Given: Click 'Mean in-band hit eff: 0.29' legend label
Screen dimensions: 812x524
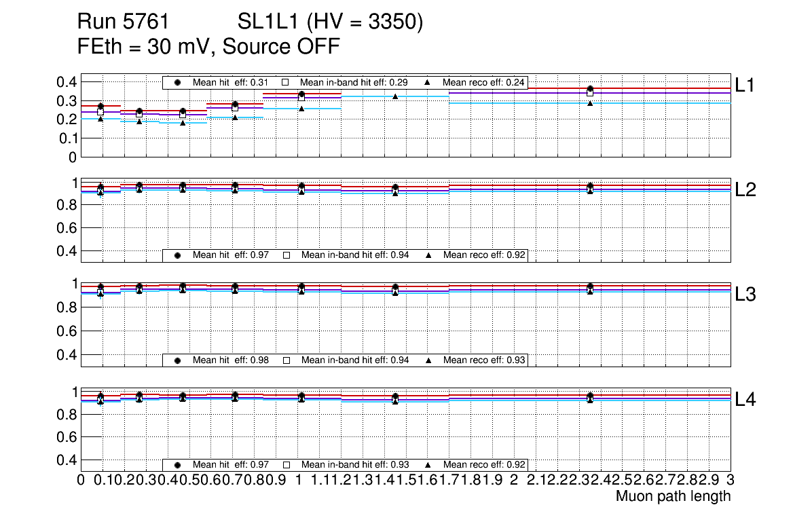Looking at the screenshot, I should tap(354, 83).
